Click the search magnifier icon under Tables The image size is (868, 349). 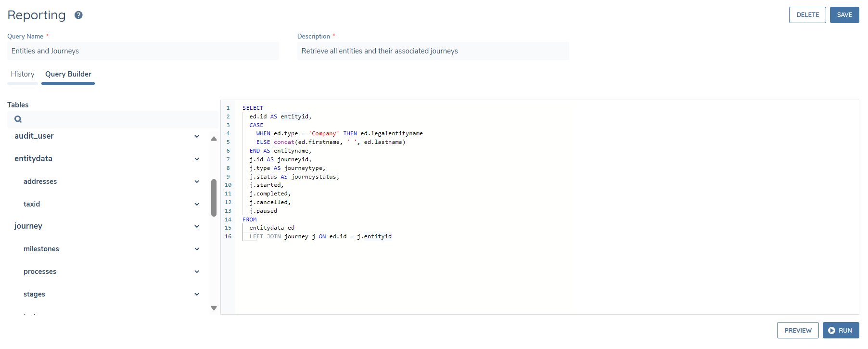point(18,119)
